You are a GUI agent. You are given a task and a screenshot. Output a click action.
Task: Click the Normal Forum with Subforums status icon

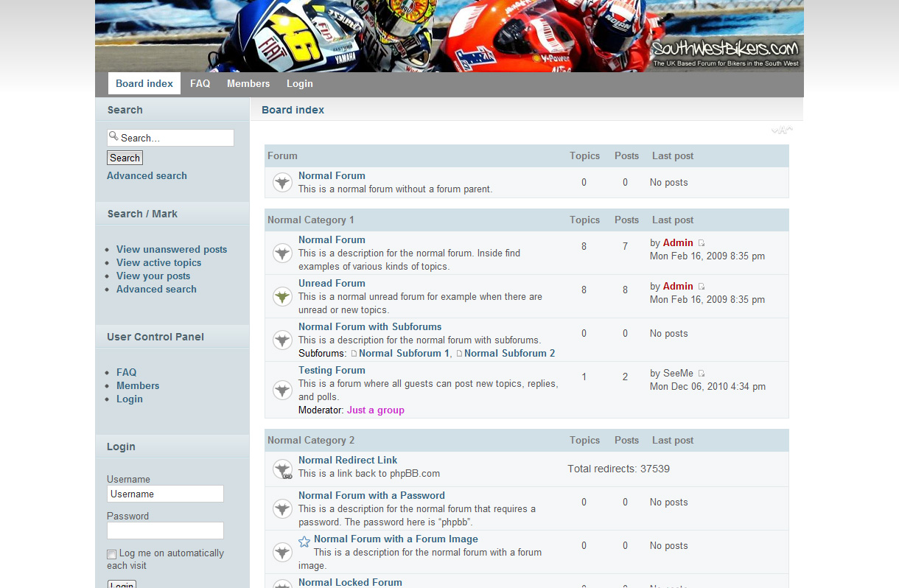pos(282,340)
